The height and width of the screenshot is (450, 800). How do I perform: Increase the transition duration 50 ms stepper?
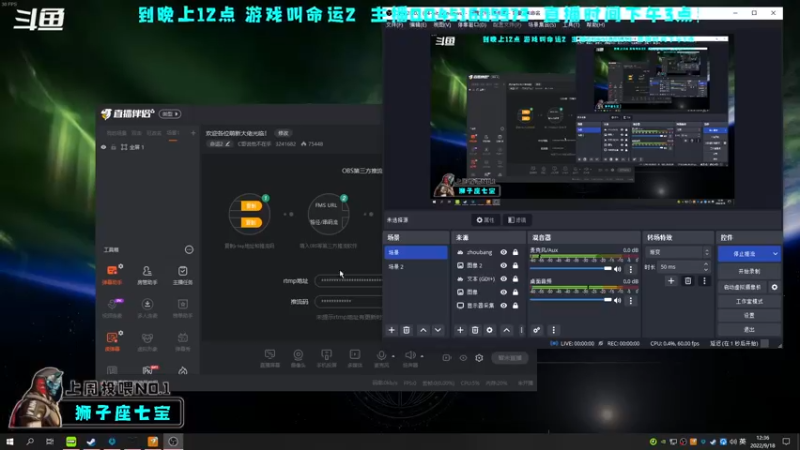click(706, 264)
